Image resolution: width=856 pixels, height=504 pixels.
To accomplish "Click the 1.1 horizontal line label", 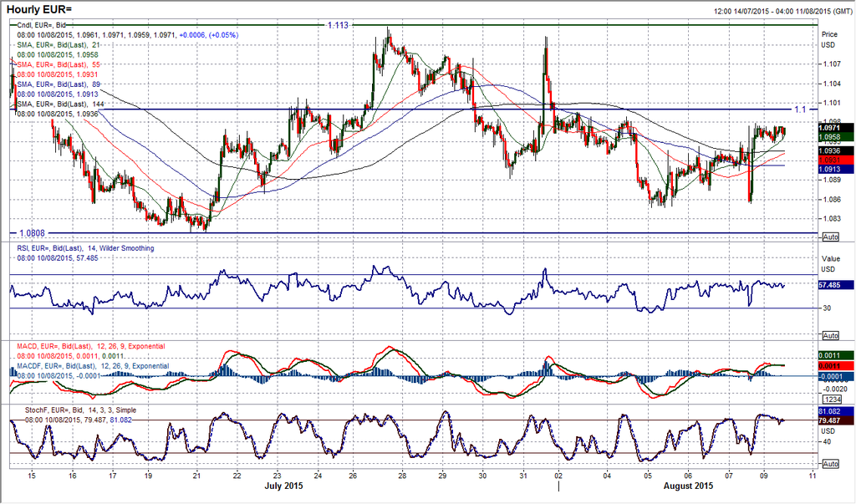I will coord(800,109).
